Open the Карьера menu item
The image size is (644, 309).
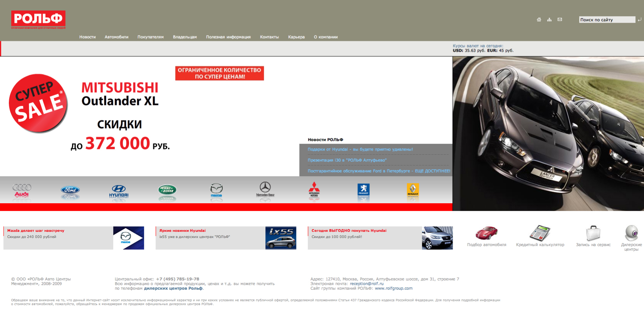tap(296, 37)
